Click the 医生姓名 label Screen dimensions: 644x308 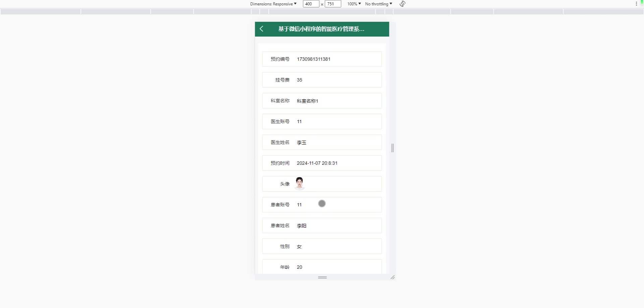(280, 142)
